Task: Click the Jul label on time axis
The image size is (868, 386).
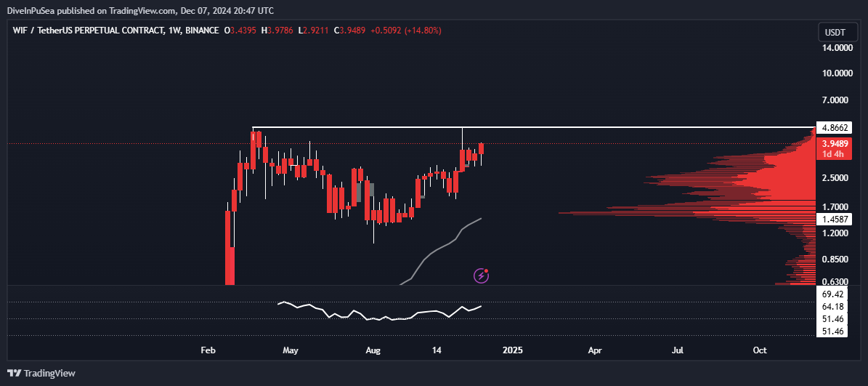Action: click(678, 350)
